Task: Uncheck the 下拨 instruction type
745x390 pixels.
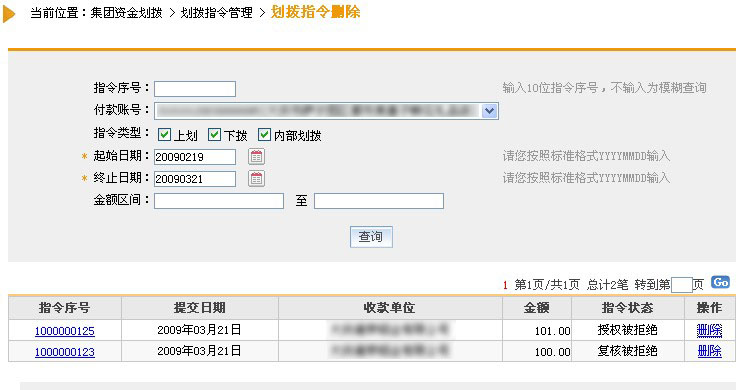Action: pyautogui.click(x=214, y=134)
